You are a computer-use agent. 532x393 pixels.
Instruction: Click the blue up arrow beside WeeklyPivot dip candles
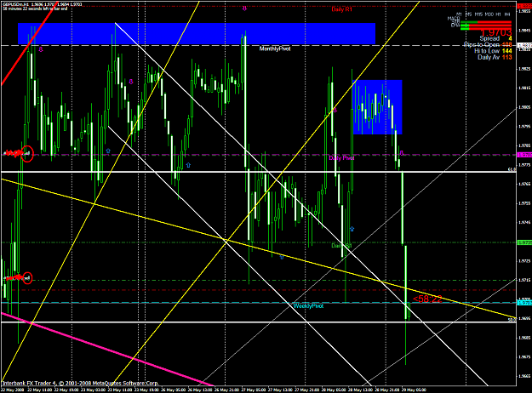pyautogui.click(x=352, y=229)
